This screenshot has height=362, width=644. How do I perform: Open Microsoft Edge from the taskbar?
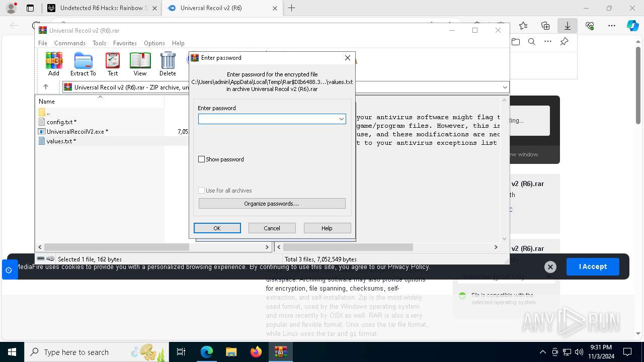pyautogui.click(x=207, y=352)
